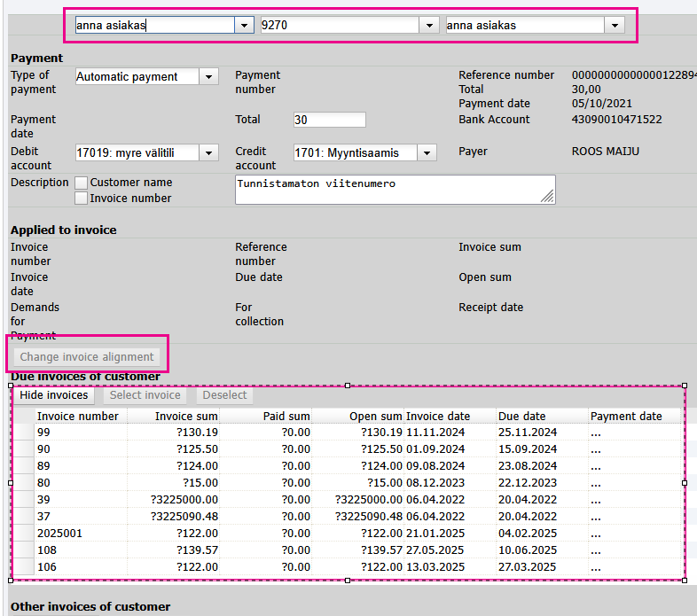This screenshot has width=697, height=616.
Task: Sort by Invoice sum column header
Action: [173, 417]
